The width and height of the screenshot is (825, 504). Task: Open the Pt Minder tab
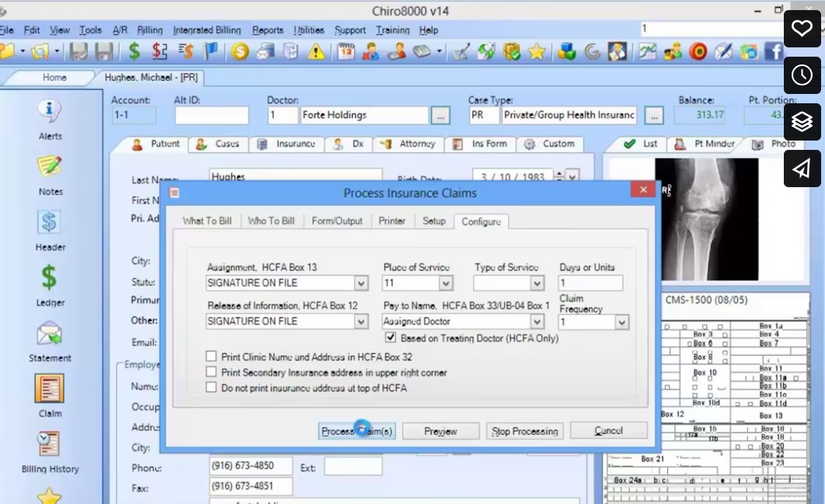pos(704,144)
